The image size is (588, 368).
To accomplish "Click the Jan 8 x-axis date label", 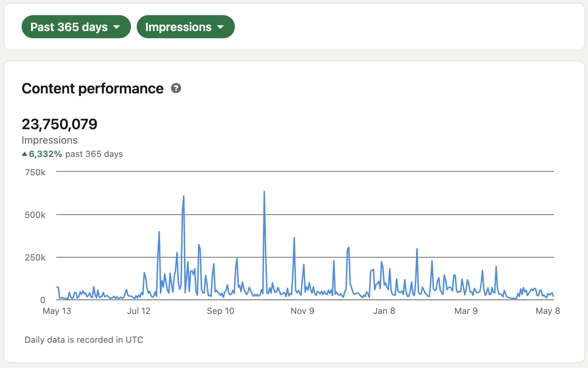I will [384, 311].
